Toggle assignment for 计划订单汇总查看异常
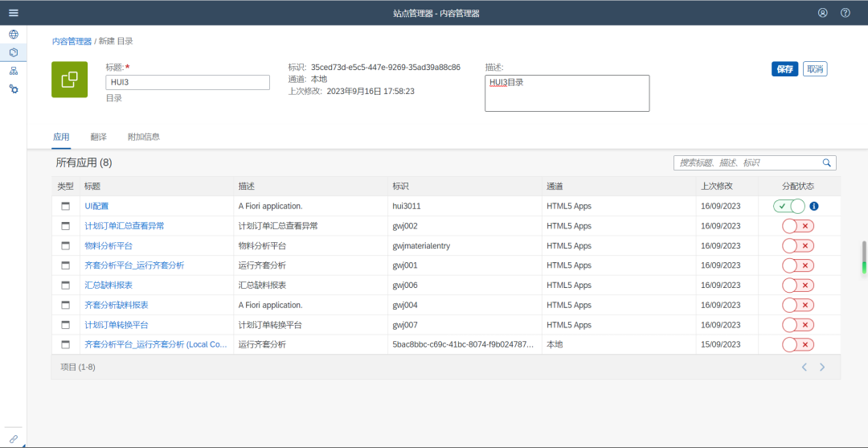Screen dimensions: 868x448 pos(798,226)
